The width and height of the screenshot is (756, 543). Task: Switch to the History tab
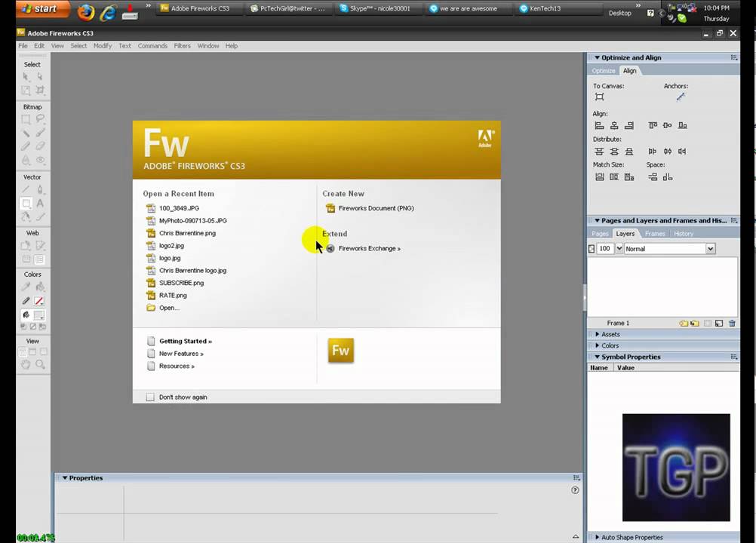pyautogui.click(x=684, y=234)
